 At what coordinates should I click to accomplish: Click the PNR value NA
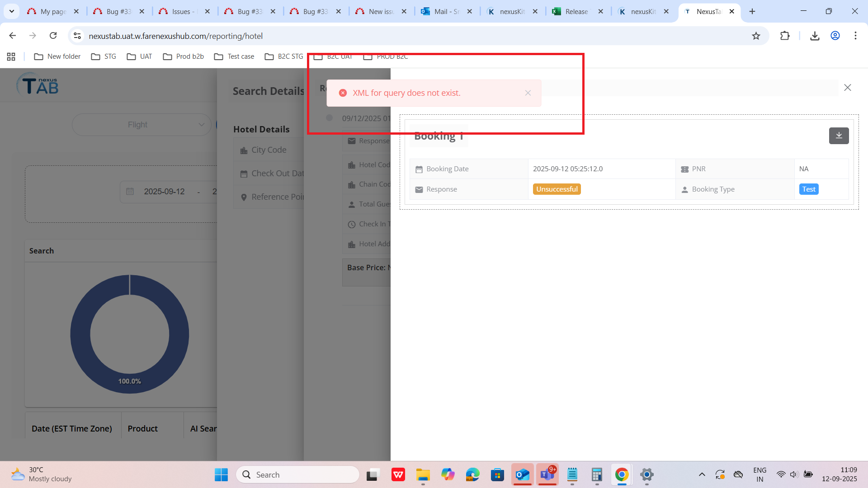pyautogui.click(x=803, y=169)
